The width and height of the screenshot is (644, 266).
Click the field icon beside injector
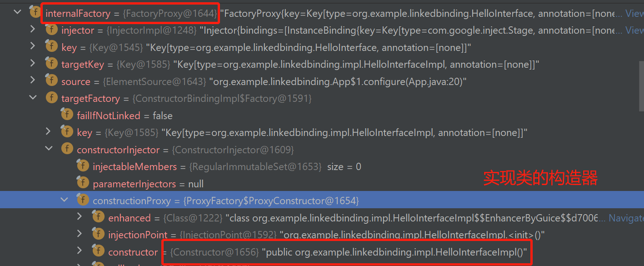pos(51,30)
